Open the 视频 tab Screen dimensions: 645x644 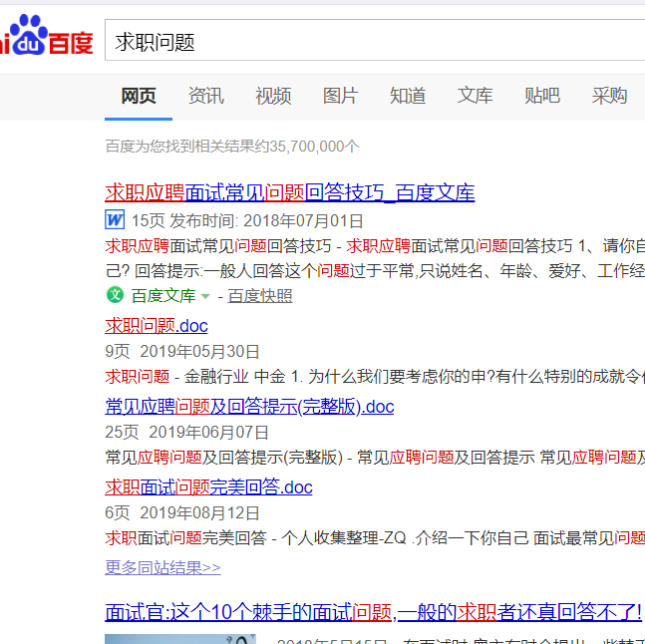[x=273, y=96]
